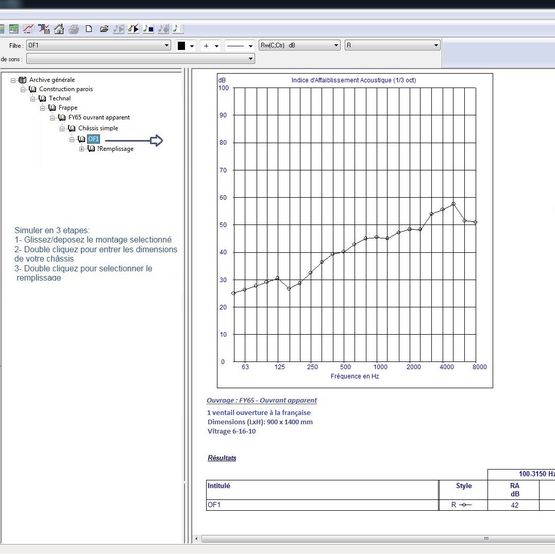Click the 'Vitrage 6-16-10' text line
The image size is (555, 554).
coord(231,431)
